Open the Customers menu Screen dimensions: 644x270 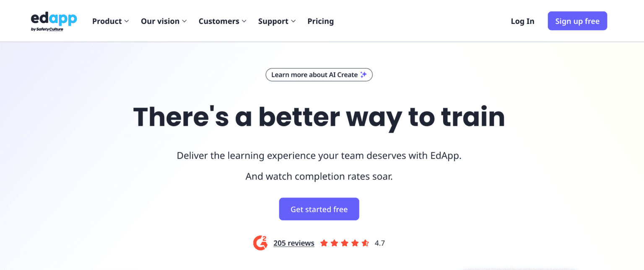pyautogui.click(x=219, y=21)
